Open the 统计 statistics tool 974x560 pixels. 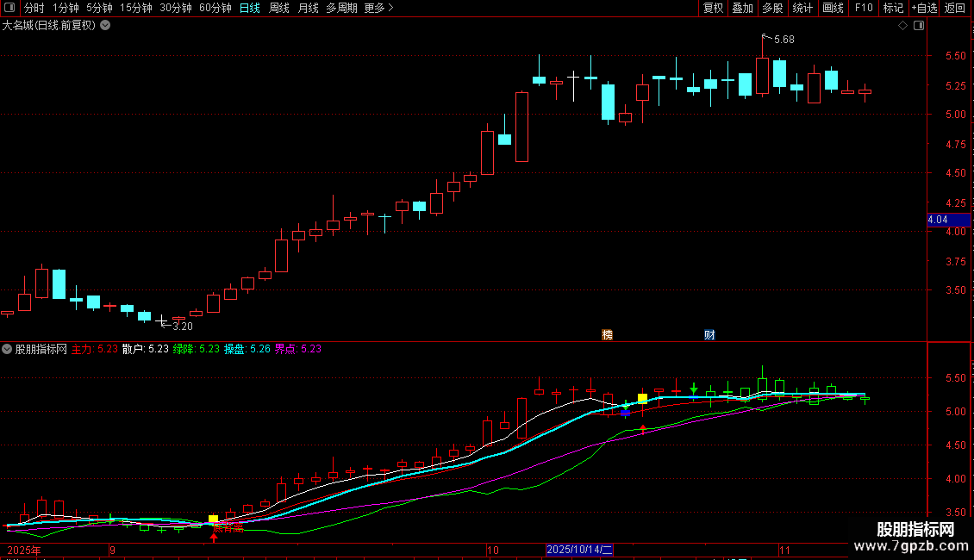(x=802, y=8)
